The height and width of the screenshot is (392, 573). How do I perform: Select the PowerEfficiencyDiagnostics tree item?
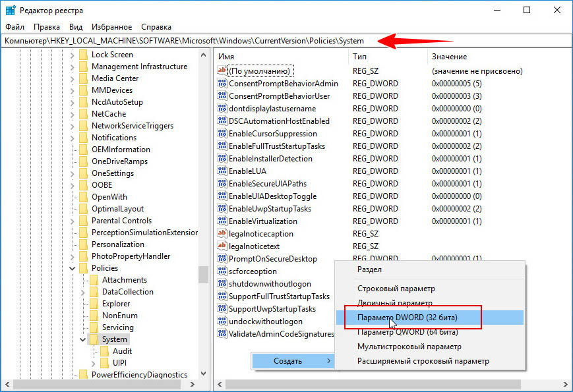click(139, 375)
